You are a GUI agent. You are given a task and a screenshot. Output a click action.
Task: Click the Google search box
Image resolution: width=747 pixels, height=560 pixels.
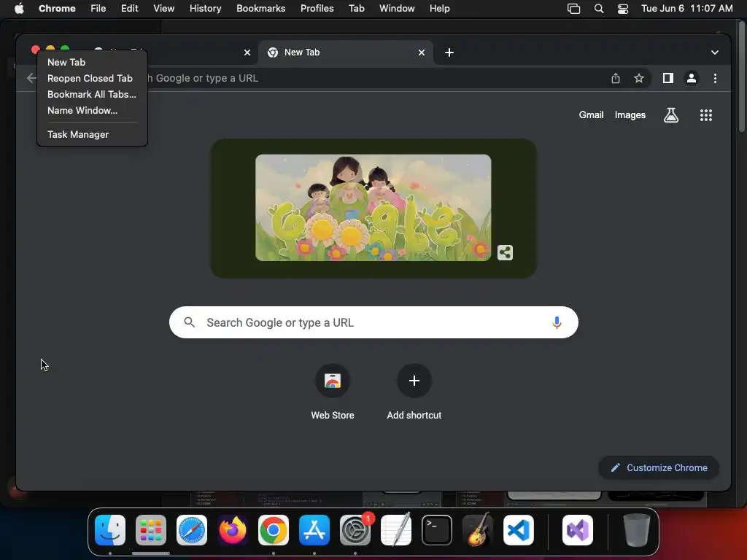373,322
